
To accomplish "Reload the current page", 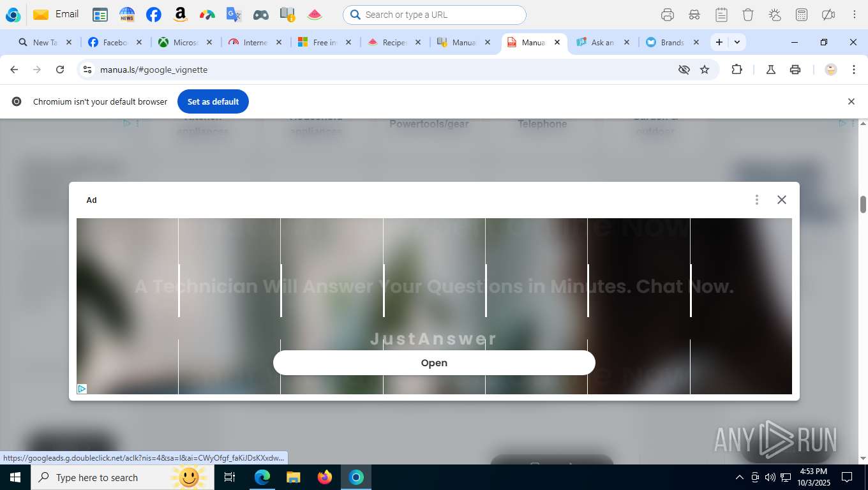I will [60, 70].
